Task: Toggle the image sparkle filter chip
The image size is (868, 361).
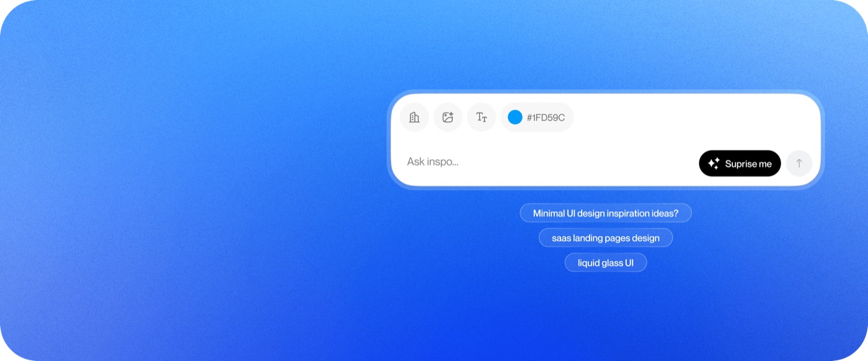Action: point(448,117)
